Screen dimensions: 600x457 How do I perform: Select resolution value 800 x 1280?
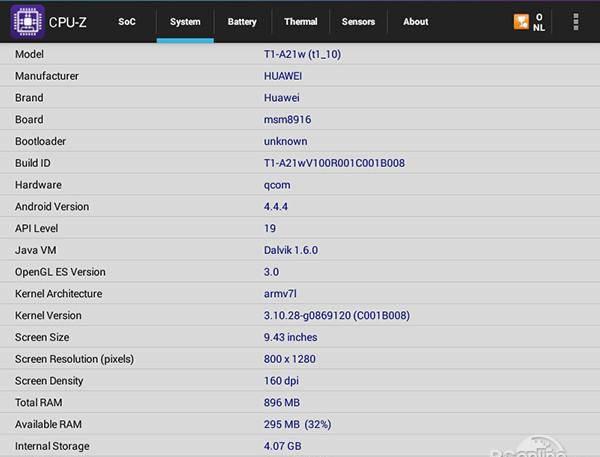tap(290, 359)
